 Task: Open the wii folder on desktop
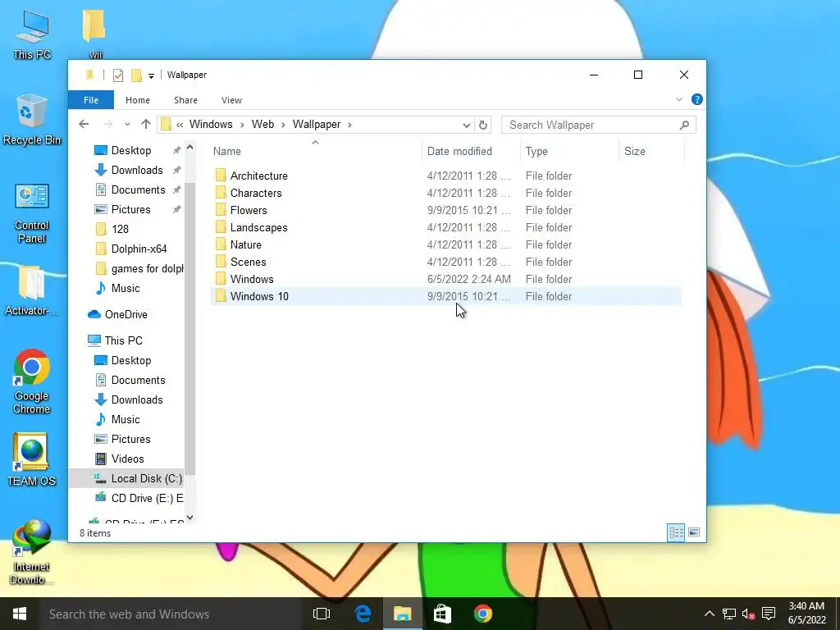tap(94, 33)
